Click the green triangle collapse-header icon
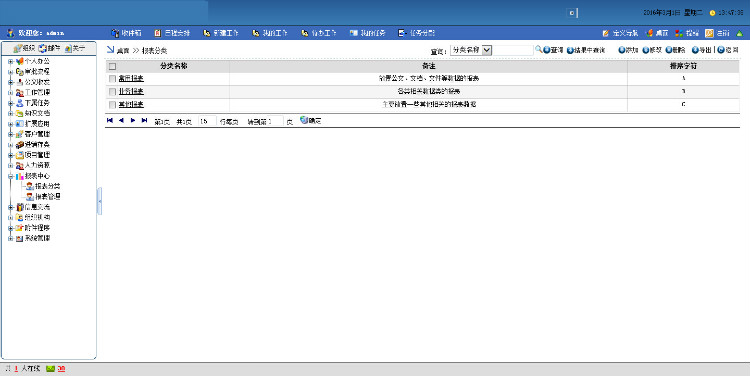 (739, 33)
